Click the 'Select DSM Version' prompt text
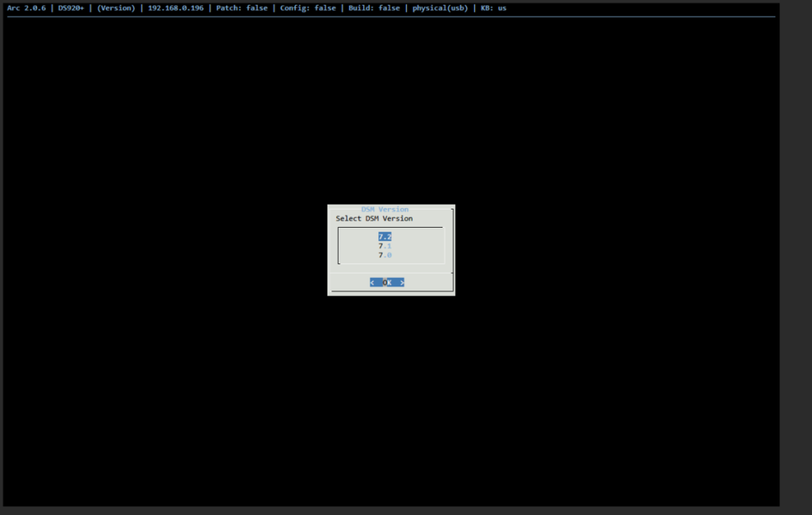Screen dimensions: 812x515 click(x=374, y=218)
